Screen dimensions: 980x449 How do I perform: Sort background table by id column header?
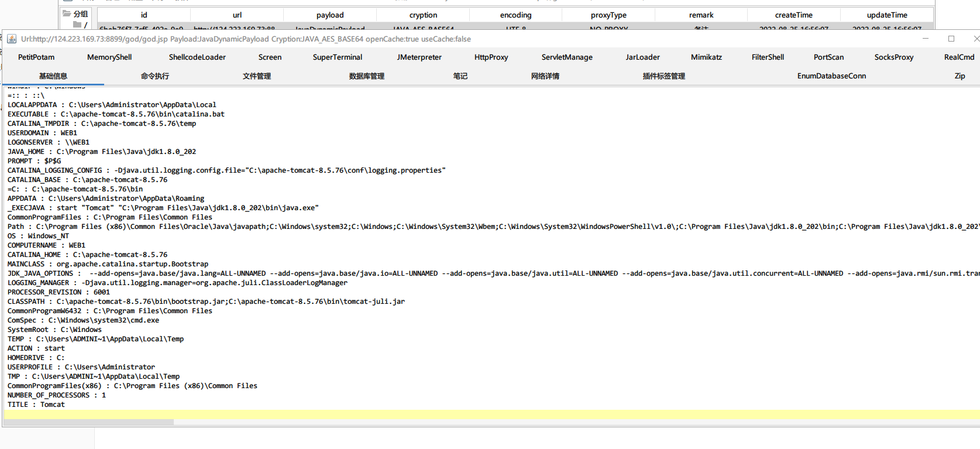[144, 15]
